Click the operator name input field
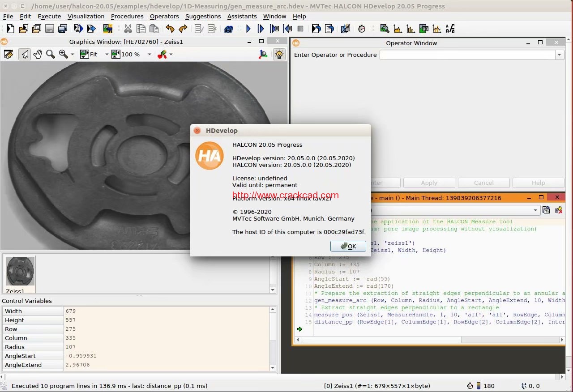The width and height of the screenshot is (573, 392). pos(468,55)
